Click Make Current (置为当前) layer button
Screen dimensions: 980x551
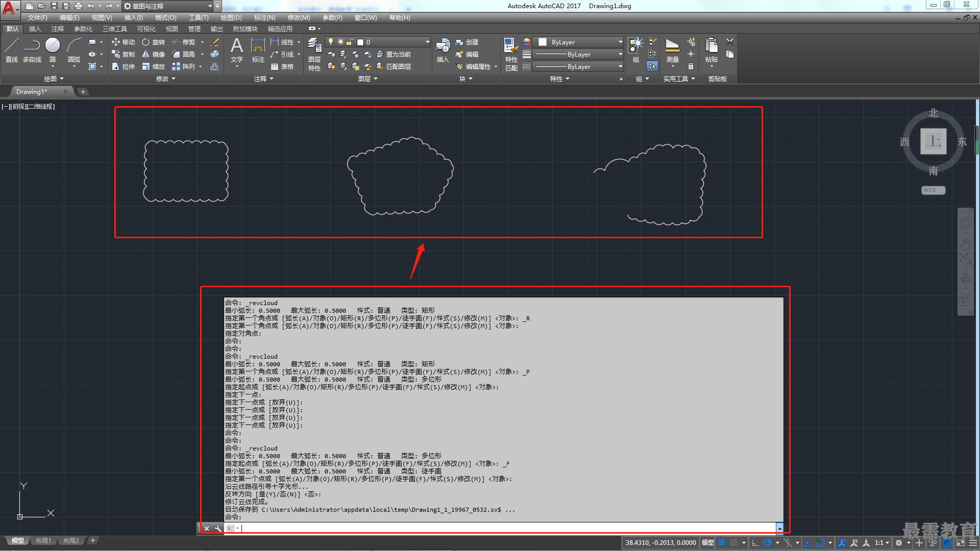(x=393, y=54)
